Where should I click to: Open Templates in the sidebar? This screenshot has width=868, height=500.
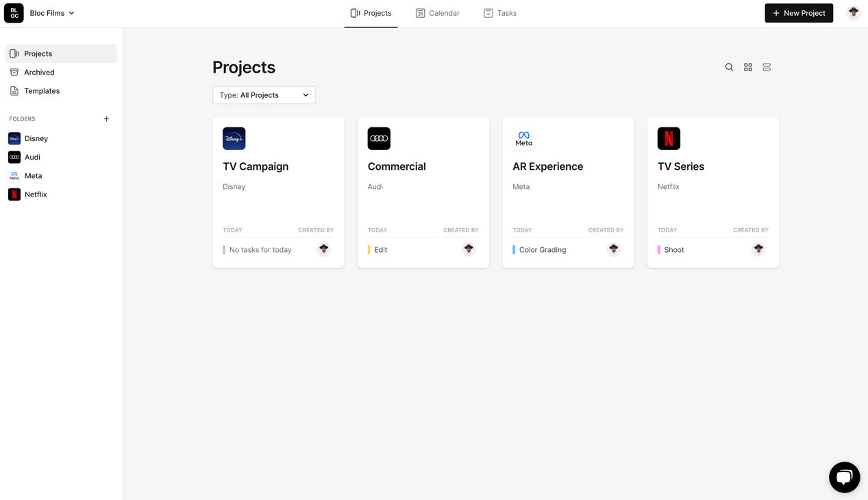click(42, 91)
